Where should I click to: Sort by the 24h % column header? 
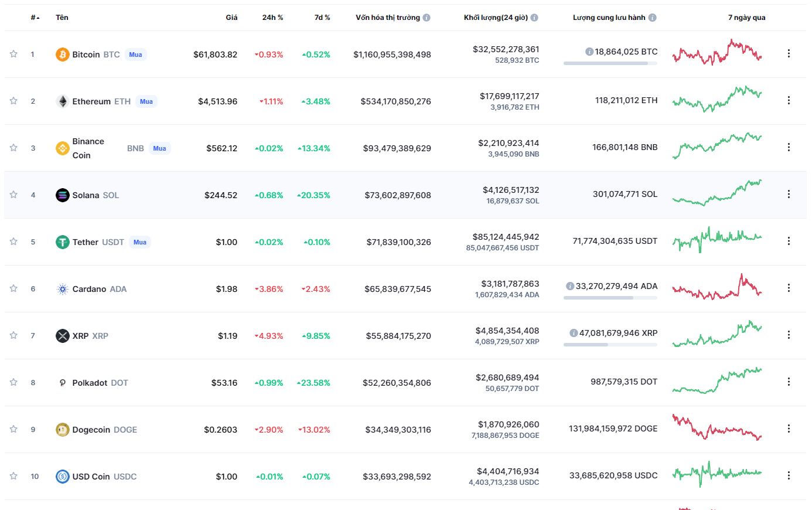(x=272, y=18)
